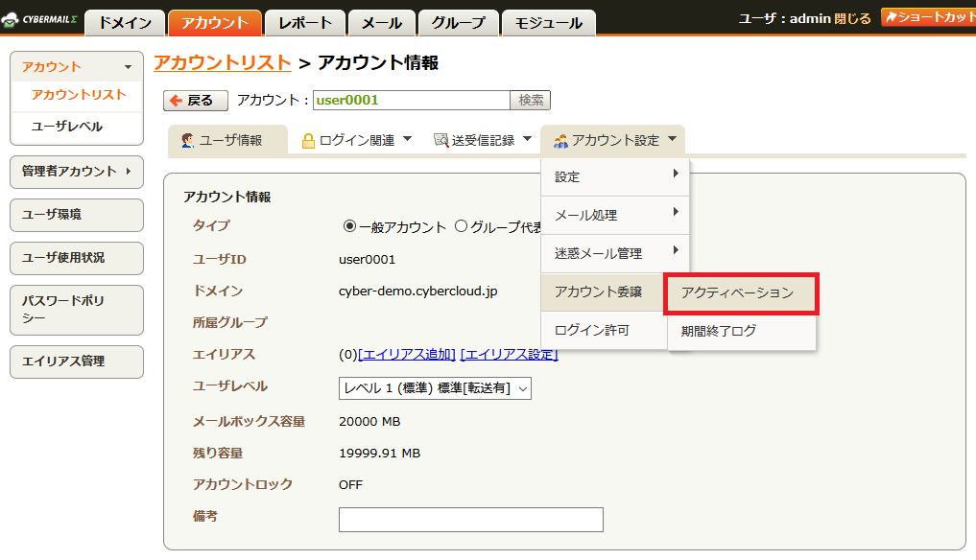The image size is (976, 560).
Task: Click the 閉じる link
Action: (852, 18)
